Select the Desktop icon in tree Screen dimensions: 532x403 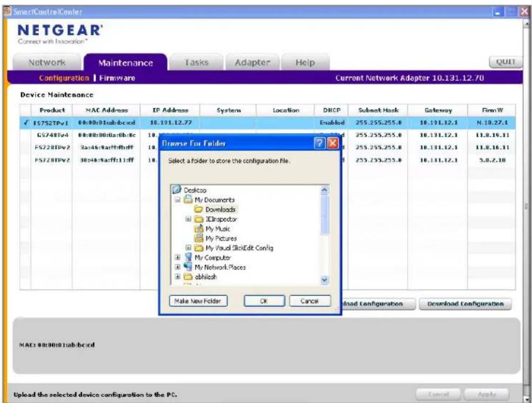click(177, 190)
